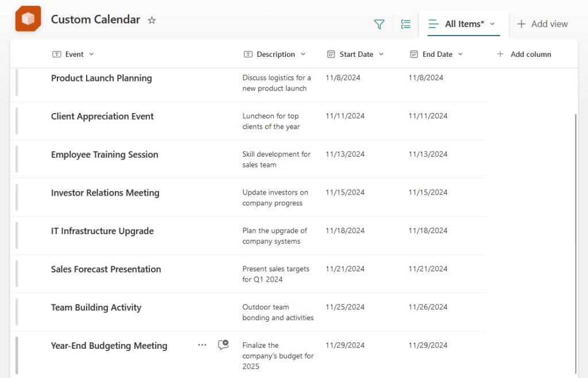Image resolution: width=588 pixels, height=378 pixels.
Task: Switch to the All Items view tab
Action: (x=464, y=24)
